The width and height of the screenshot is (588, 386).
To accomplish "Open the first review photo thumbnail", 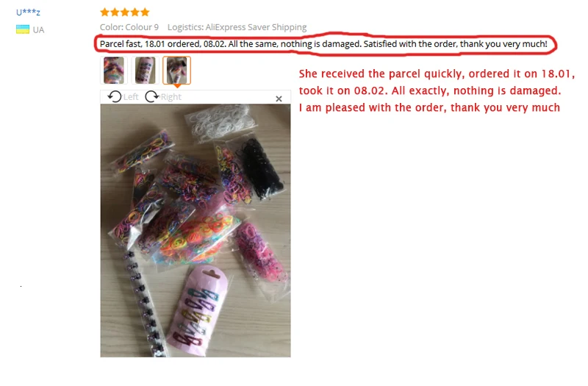I will click(x=114, y=70).
